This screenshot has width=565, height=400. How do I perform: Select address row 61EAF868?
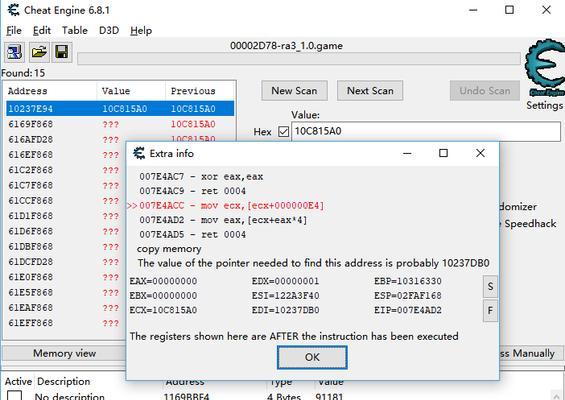point(66,308)
